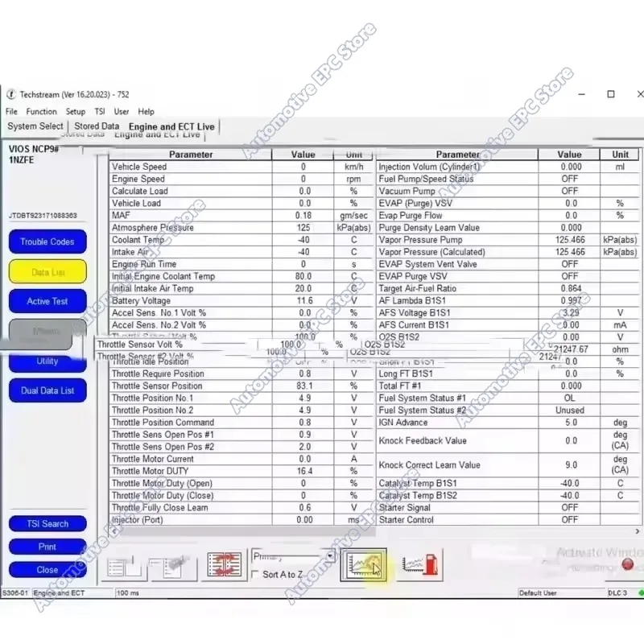Select the Vapor Pressure Pump row

point(508,240)
